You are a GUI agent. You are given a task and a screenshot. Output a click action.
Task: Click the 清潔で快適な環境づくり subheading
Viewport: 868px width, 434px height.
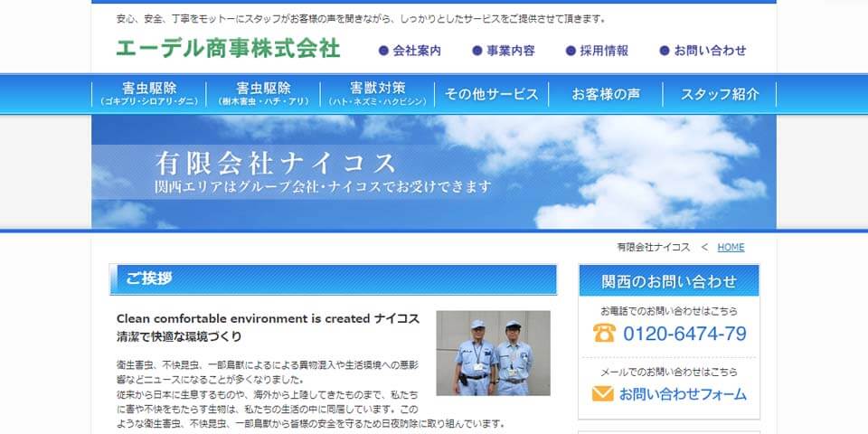(x=179, y=336)
